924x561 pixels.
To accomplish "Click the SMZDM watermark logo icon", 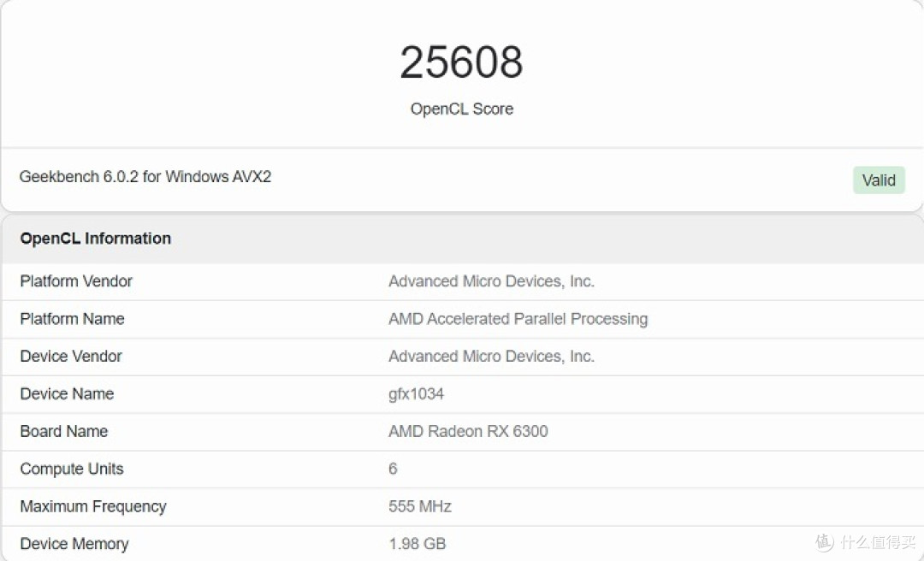I will [823, 542].
